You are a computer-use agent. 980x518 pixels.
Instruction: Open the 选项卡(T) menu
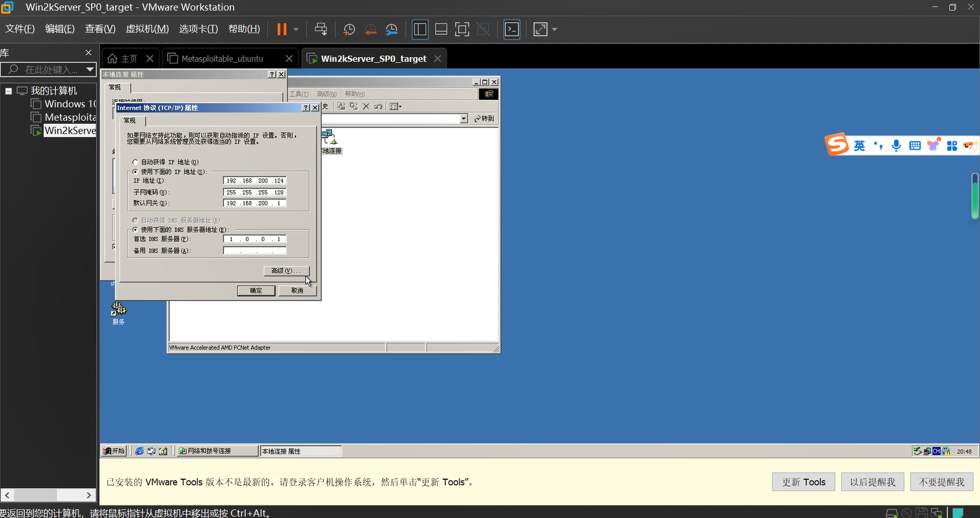click(198, 29)
